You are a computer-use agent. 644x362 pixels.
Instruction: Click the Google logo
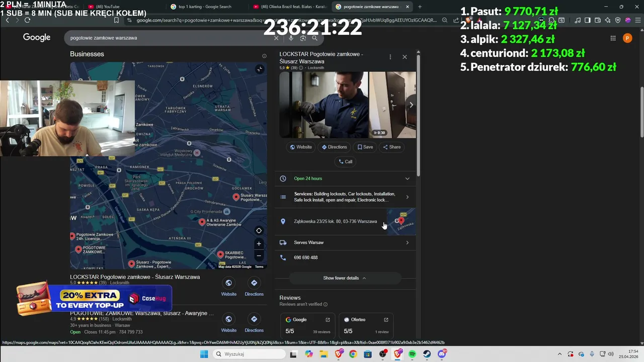37,38
